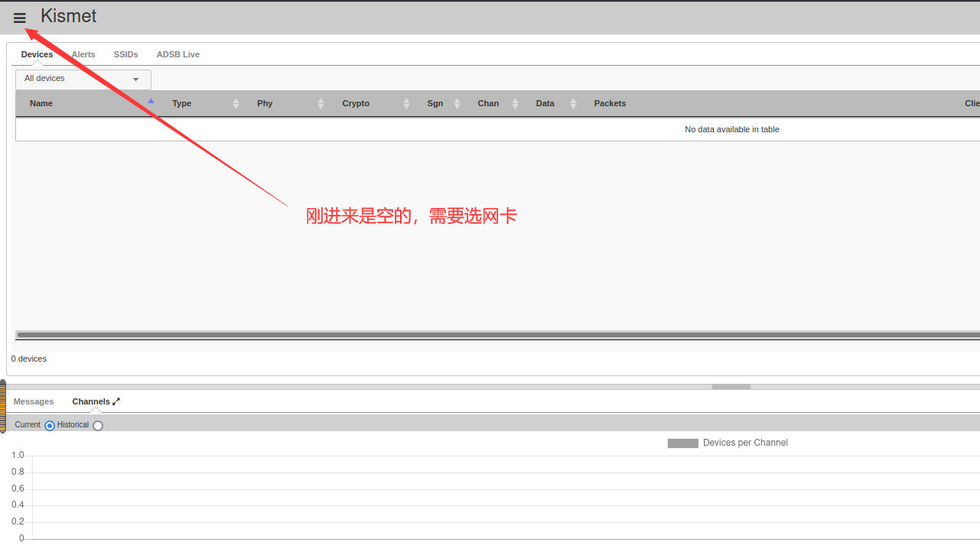Open the hamburger sidebar menu
Screen dimensions: 980x552
click(x=20, y=18)
